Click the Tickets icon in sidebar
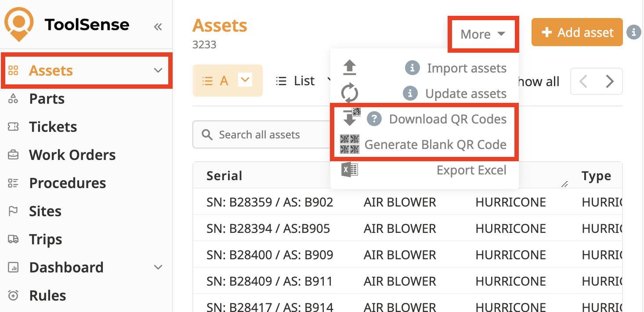This screenshot has width=644, height=312. coord(13,127)
